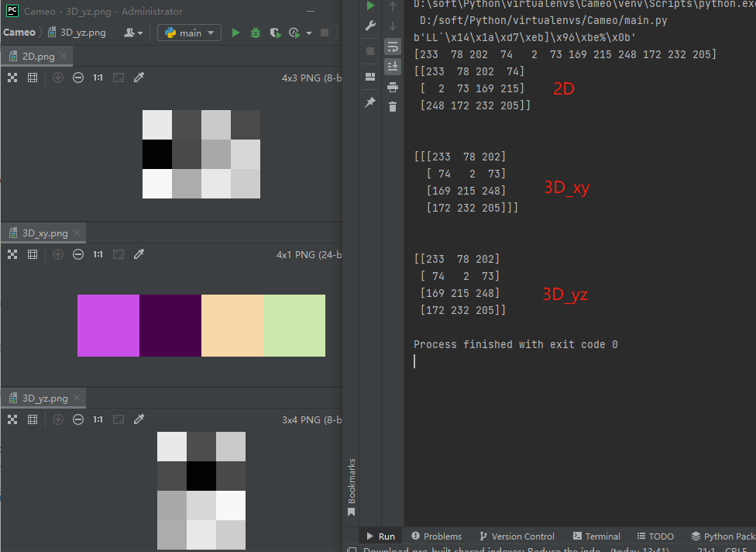756x552 pixels.
Task: Toggle soft-wrap in the console
Action: click(393, 47)
